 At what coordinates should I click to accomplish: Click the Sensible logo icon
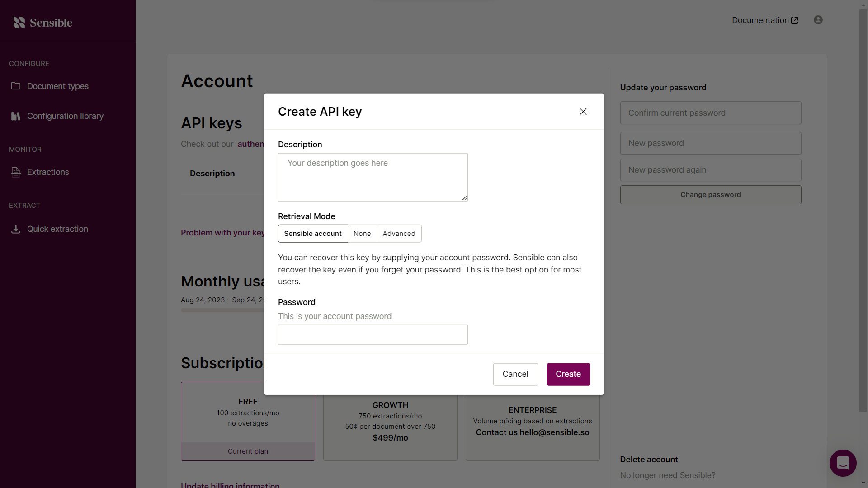tap(19, 23)
